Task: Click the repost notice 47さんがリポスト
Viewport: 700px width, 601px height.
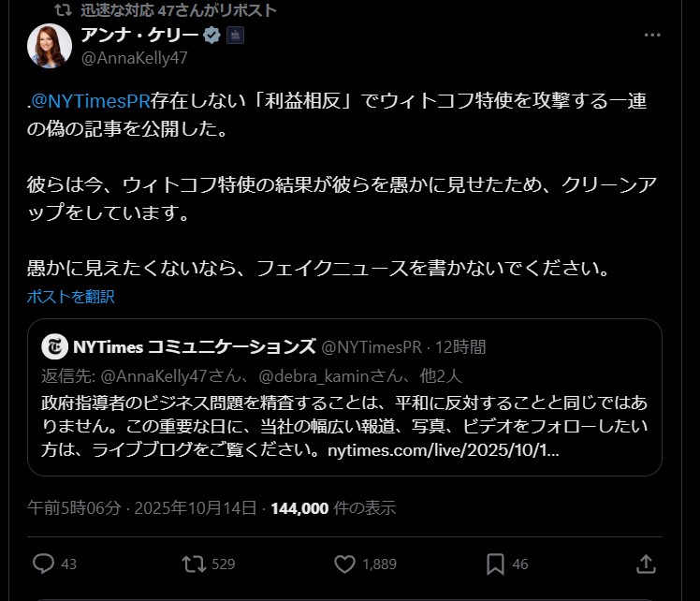Action: (178, 10)
